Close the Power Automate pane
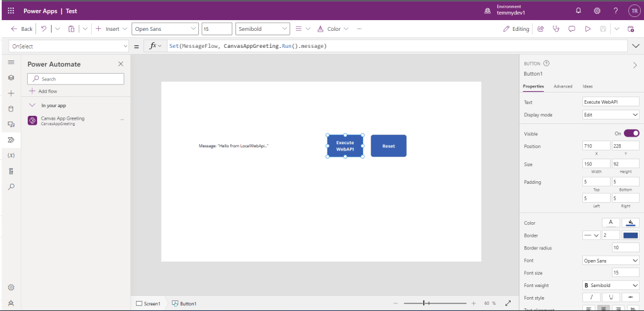This screenshot has height=311, width=644. [121, 64]
